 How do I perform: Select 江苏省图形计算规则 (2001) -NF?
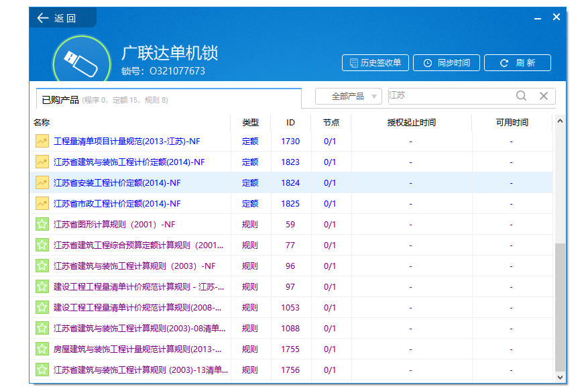[115, 225]
